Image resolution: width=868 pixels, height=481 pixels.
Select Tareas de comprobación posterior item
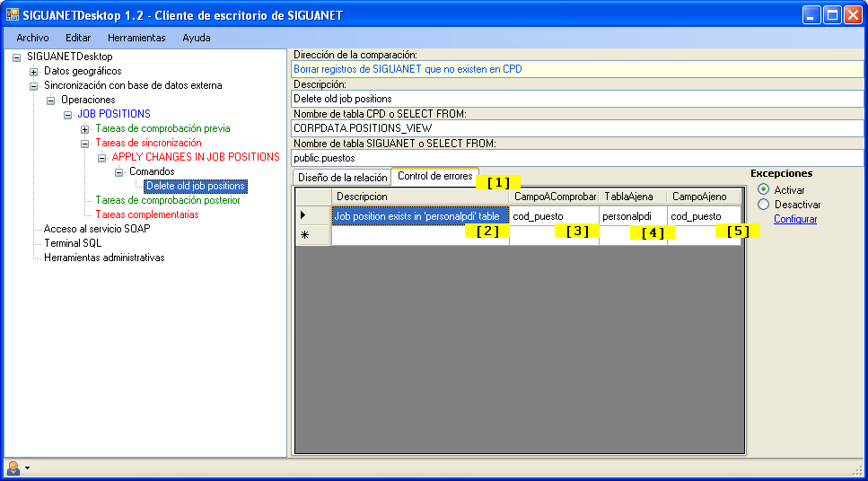point(168,200)
